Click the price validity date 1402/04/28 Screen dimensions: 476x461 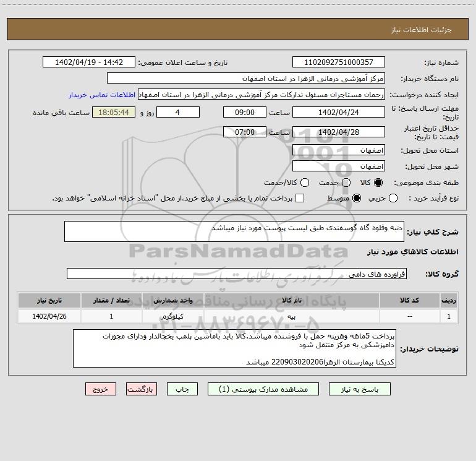point(339,132)
